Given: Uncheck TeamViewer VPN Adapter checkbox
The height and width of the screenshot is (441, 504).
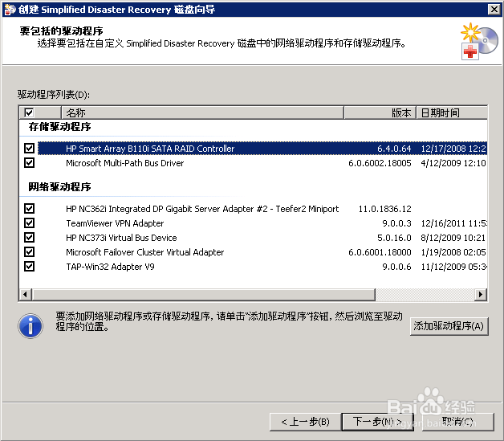Looking at the screenshot, I should click(x=29, y=223).
